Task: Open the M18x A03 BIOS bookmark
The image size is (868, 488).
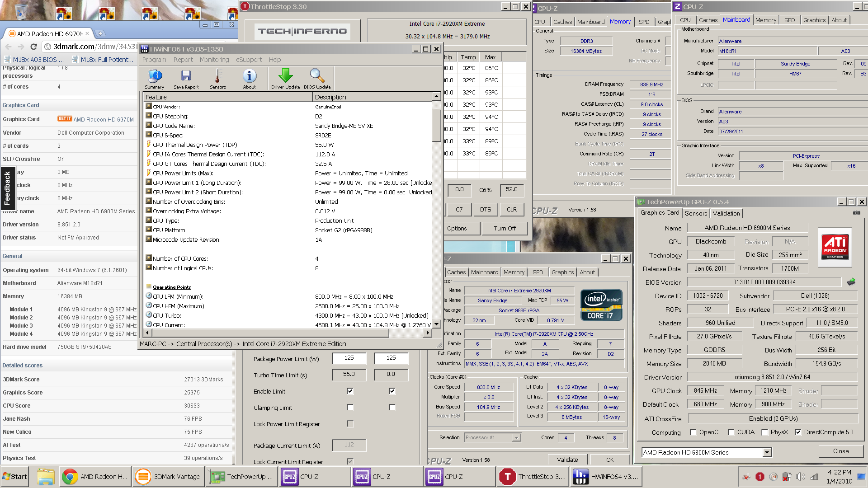Action: click(x=34, y=60)
